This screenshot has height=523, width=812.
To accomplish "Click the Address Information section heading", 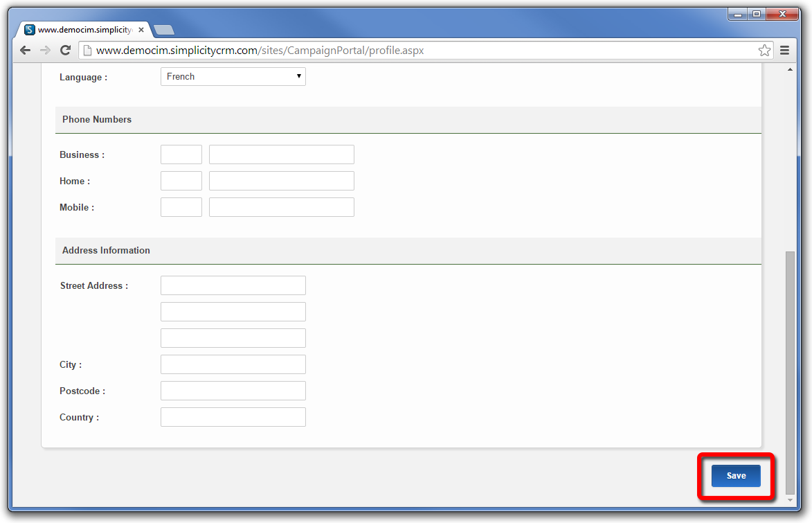I will tap(106, 250).
